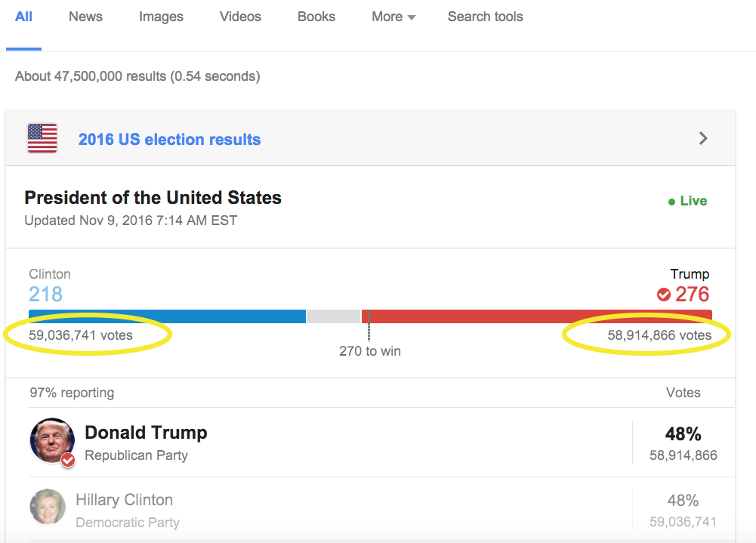Expand the More dropdown menu

coord(393,17)
